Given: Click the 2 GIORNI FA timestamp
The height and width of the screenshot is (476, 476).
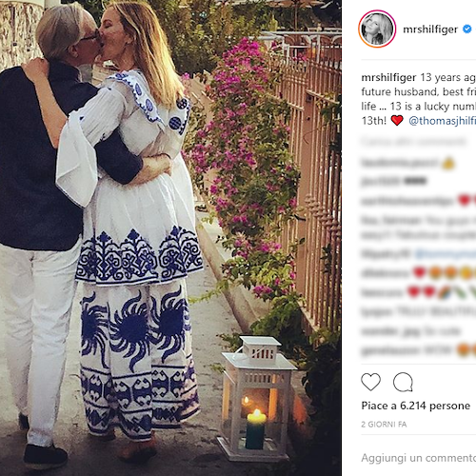Looking at the screenshot, I should point(384,425).
